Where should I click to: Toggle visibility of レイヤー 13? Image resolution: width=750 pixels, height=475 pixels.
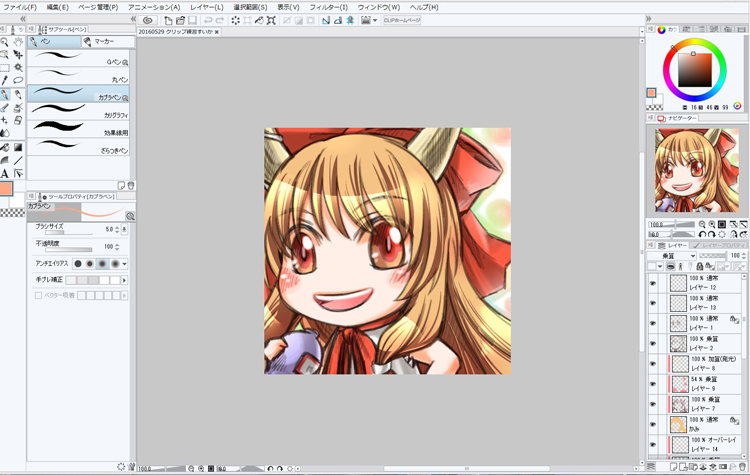653,303
